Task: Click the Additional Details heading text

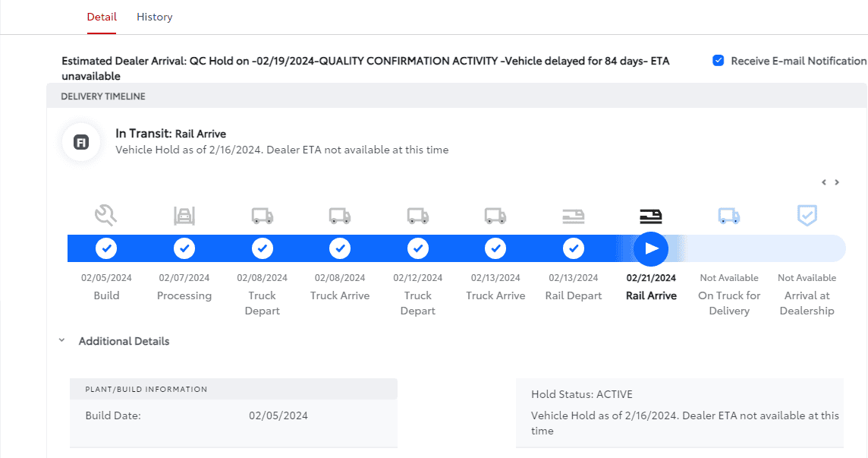Action: coord(124,341)
